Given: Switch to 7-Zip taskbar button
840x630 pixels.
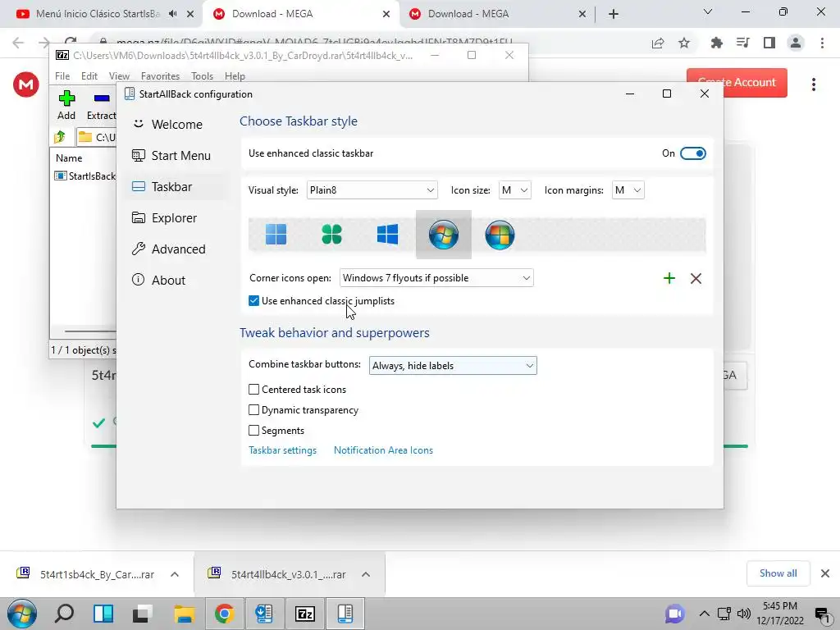Looking at the screenshot, I should point(305,614).
